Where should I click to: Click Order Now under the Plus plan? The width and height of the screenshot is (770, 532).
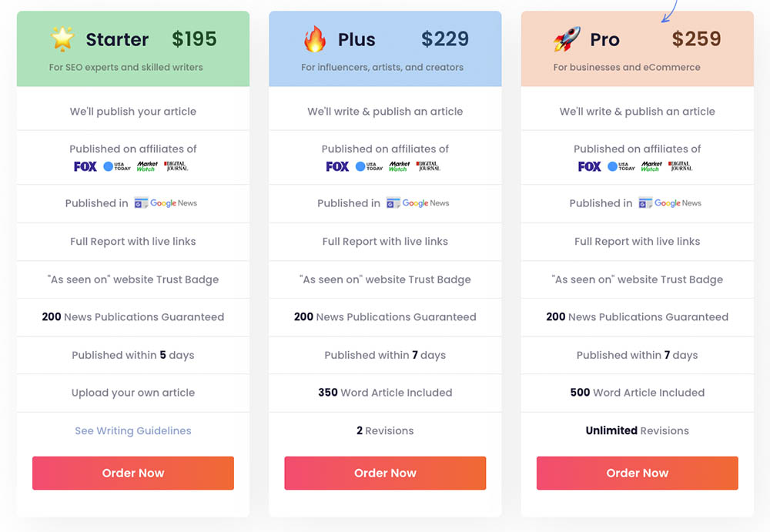tap(385, 473)
